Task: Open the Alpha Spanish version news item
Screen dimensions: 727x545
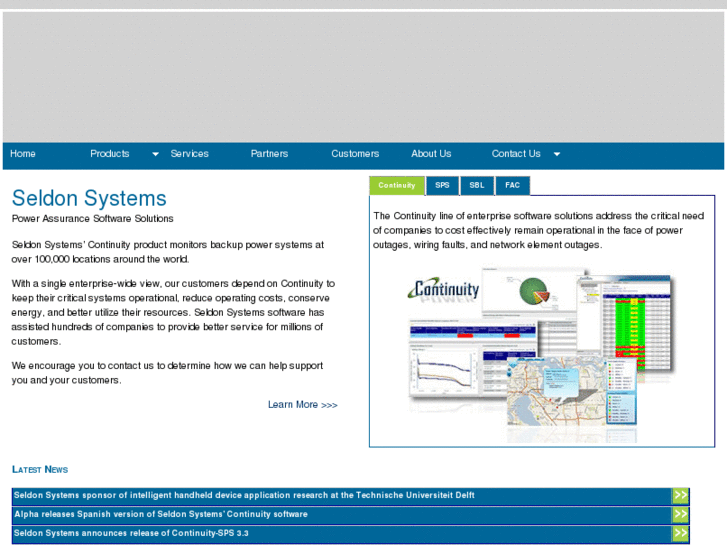Action: click(x=161, y=514)
